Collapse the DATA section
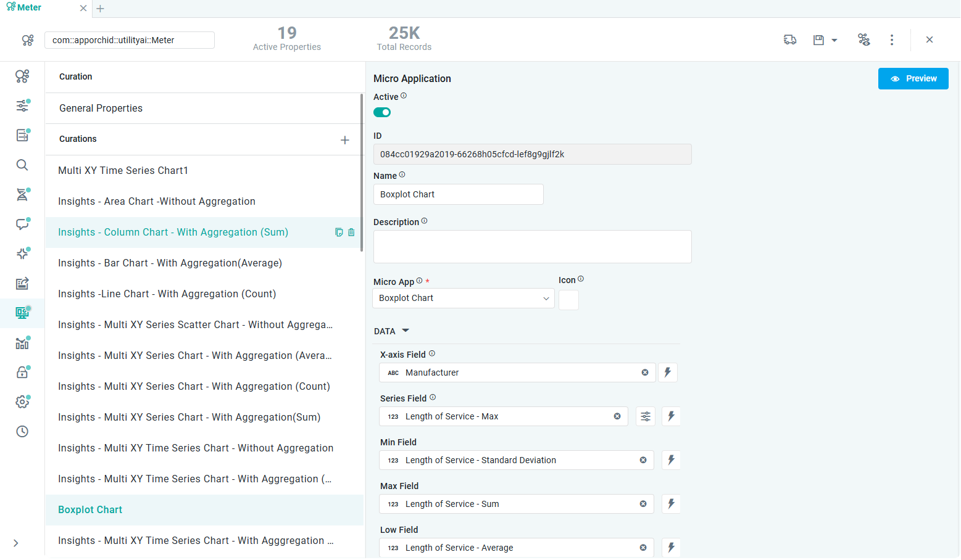This screenshot has height=560, width=961. click(406, 331)
